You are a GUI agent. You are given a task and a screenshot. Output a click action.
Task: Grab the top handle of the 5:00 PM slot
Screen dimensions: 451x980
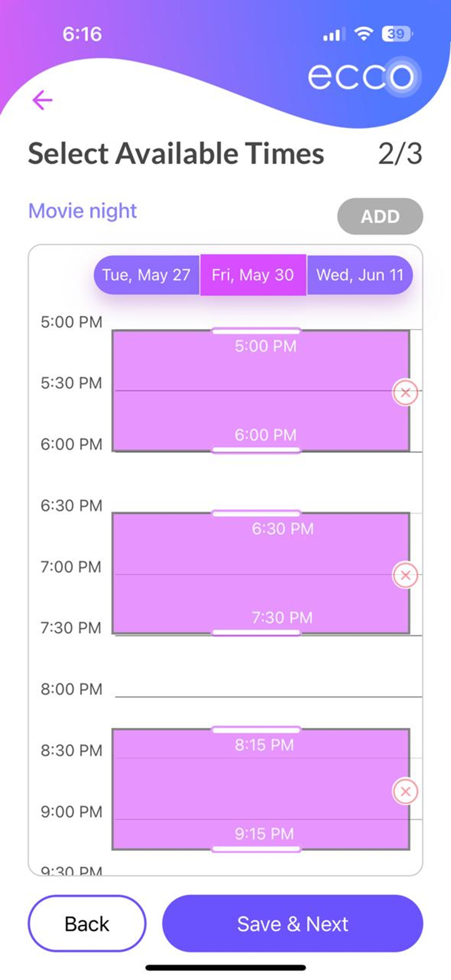coord(256,331)
